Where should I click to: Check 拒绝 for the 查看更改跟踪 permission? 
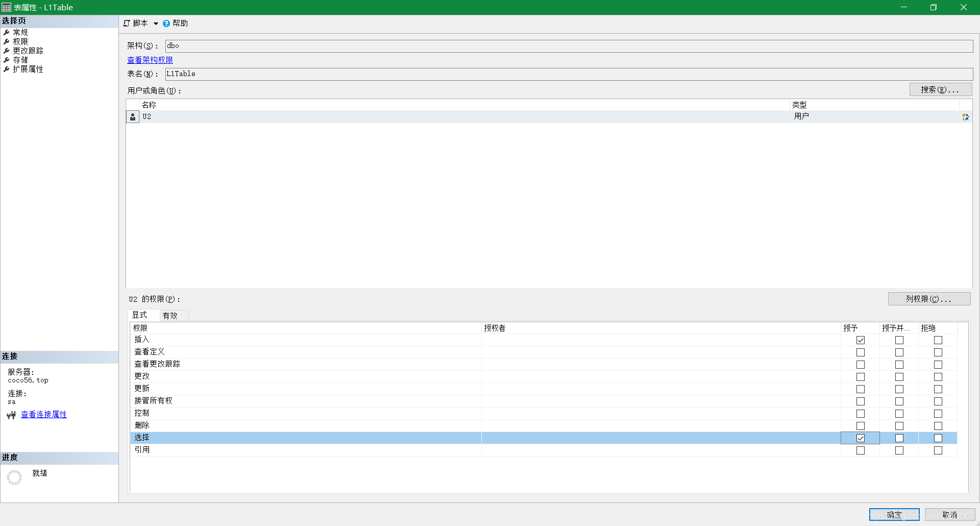coord(938,365)
